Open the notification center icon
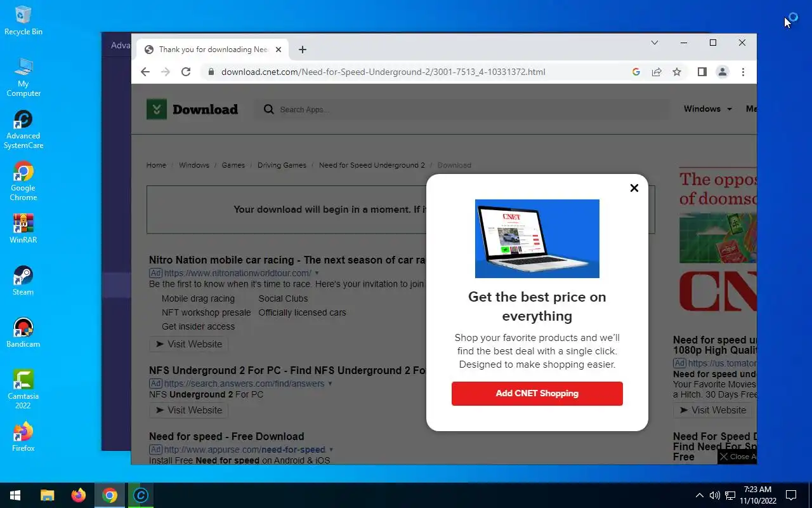The width and height of the screenshot is (812, 508). tap(791, 495)
